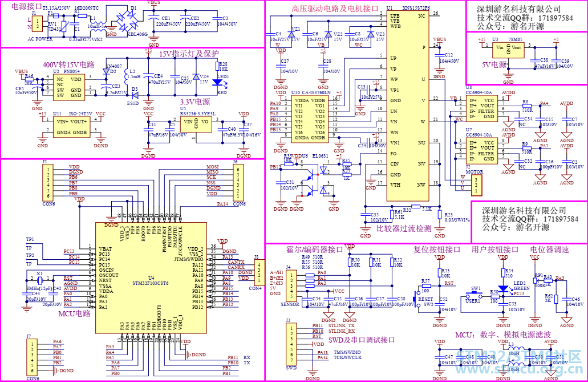Select the 1N4007 diode label
This screenshot has width=588, height=382.
point(114,66)
